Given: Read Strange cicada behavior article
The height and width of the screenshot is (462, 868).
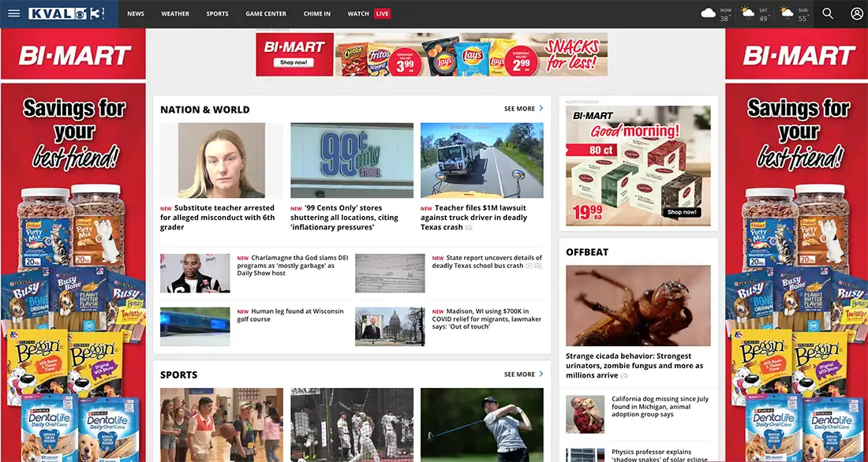Looking at the screenshot, I should click(635, 366).
